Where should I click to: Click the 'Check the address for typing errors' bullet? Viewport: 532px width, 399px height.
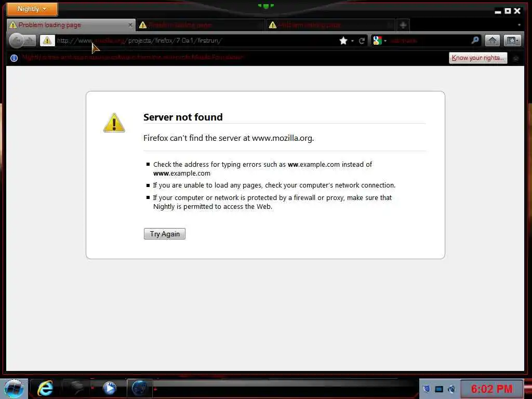(x=262, y=169)
